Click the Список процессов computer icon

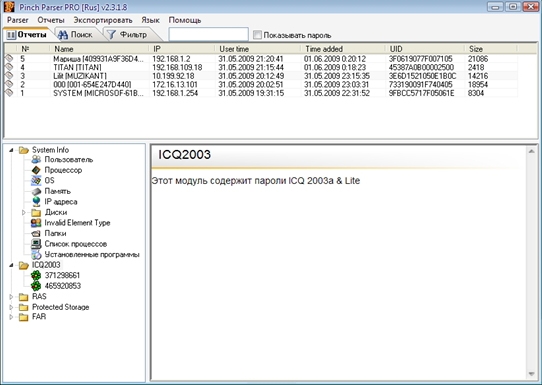pyautogui.click(x=36, y=244)
